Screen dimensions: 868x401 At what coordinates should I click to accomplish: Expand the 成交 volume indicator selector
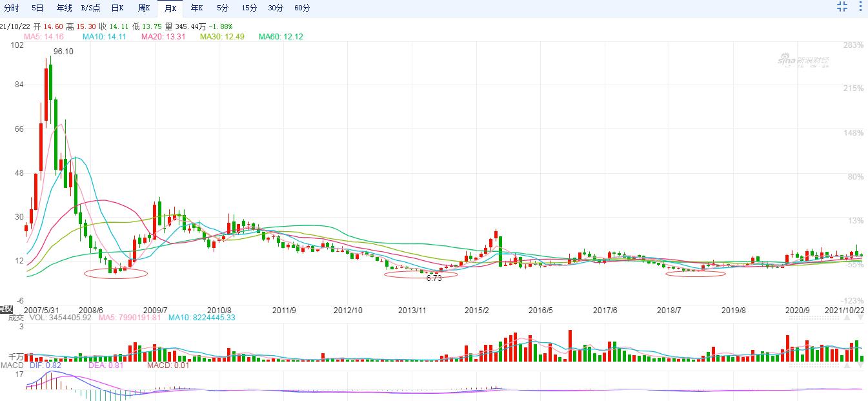pos(14,317)
